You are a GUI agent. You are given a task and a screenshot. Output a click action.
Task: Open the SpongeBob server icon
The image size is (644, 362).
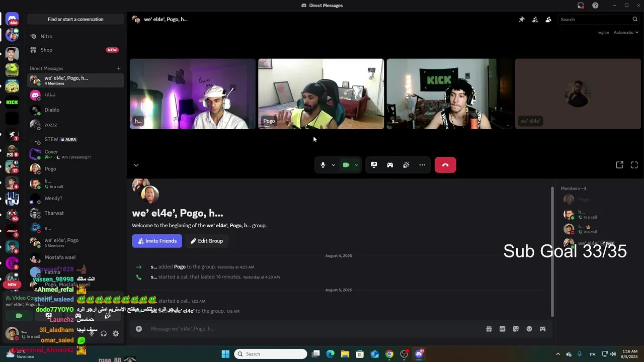tap(12, 86)
